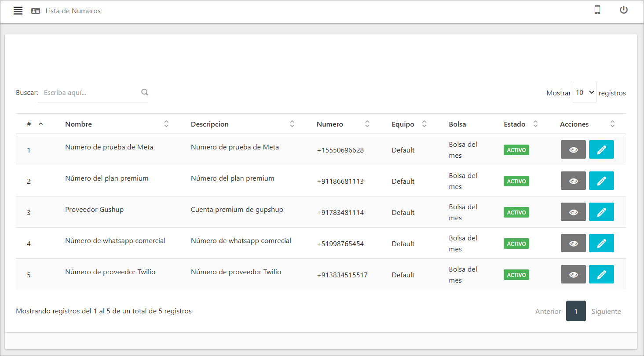Edit the Proveedor Gushup record with the pencil icon
Image resolution: width=644 pixels, height=356 pixels.
[601, 212]
